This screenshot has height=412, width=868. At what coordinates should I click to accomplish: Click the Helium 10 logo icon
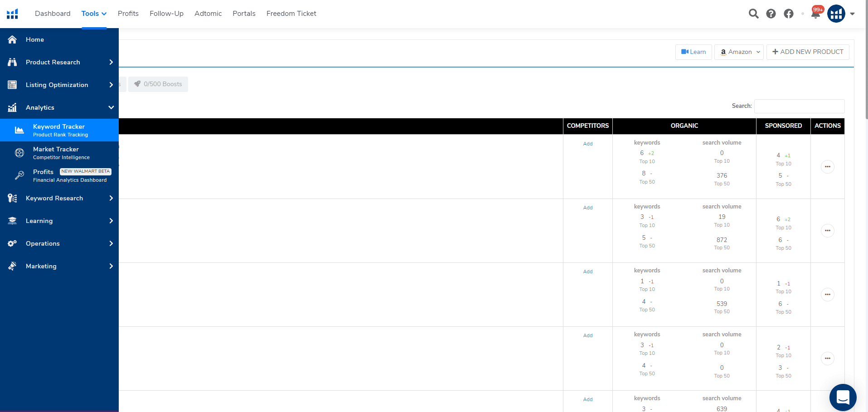pyautogui.click(x=12, y=14)
